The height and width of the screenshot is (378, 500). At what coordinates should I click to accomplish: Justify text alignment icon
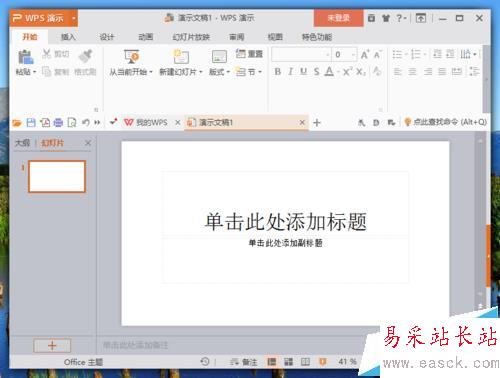click(x=442, y=71)
